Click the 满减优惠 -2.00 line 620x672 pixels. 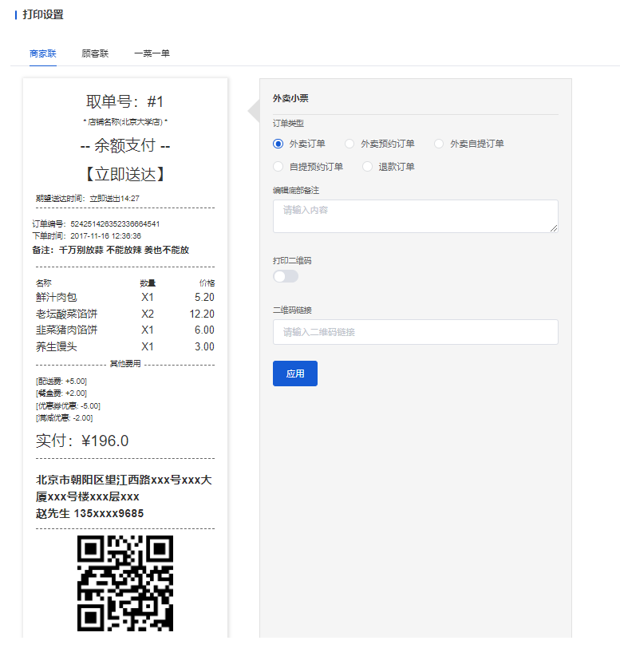(x=65, y=418)
